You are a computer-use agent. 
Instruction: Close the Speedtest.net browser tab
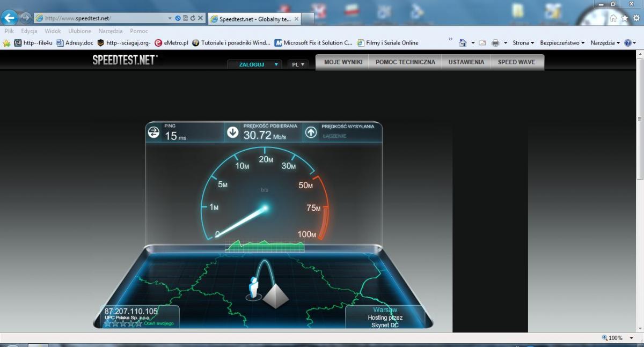pyautogui.click(x=296, y=19)
